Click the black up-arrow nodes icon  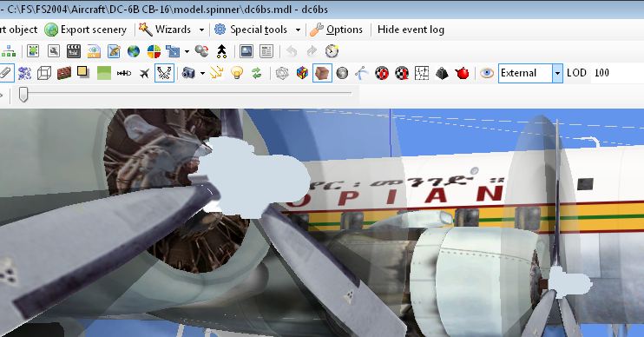tap(221, 51)
